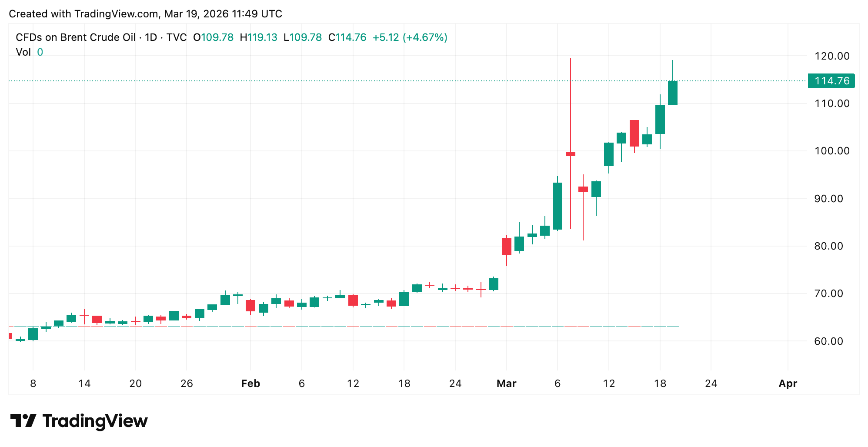The width and height of the screenshot is (868, 447).
Task: Select the high price value H119.13
Action: (259, 37)
